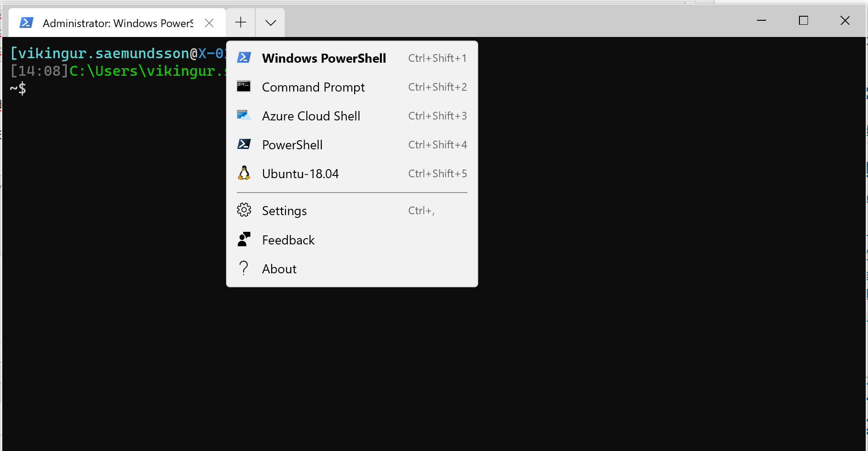Click the About question mark icon

tap(244, 268)
